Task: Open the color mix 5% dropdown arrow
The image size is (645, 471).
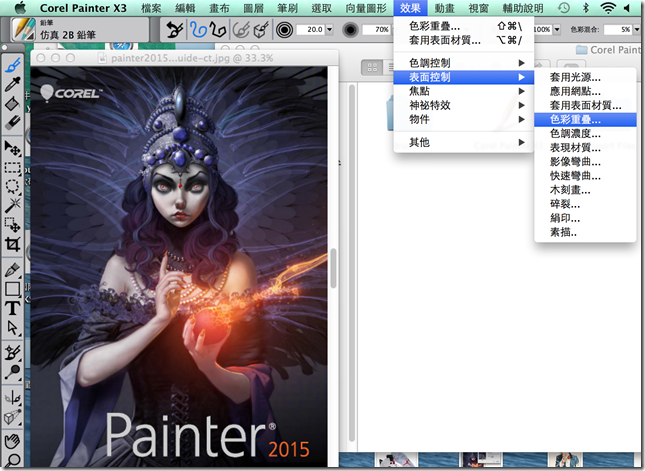Action: [x=637, y=30]
